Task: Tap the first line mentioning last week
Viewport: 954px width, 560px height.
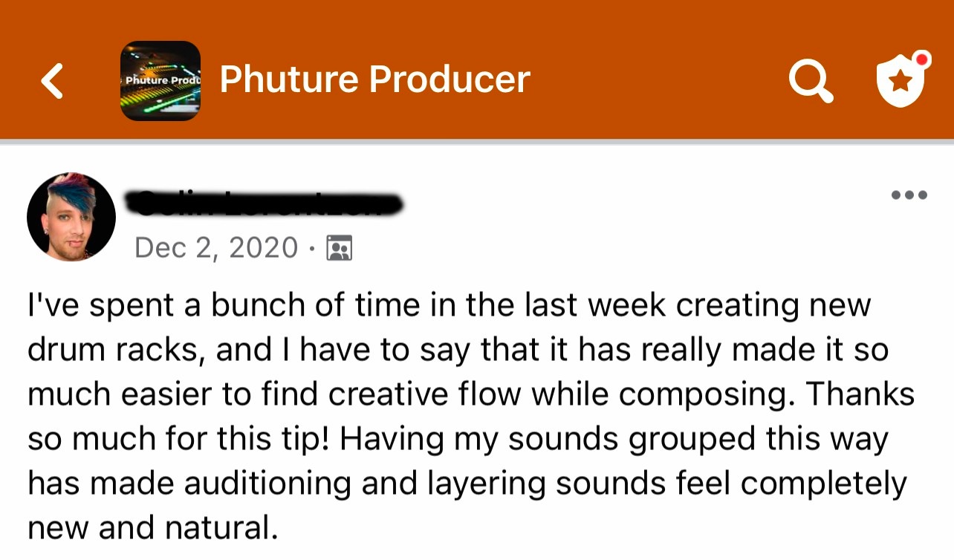Action: [449, 305]
